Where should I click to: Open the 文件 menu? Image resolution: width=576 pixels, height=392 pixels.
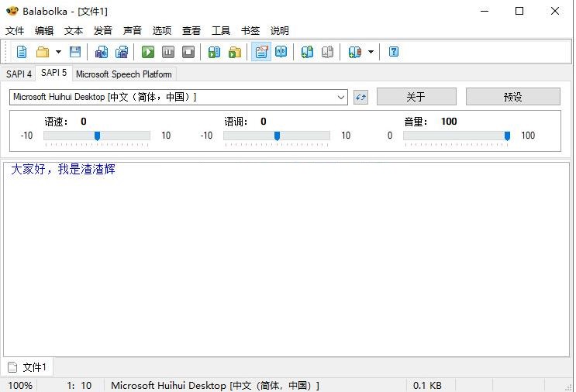coord(15,31)
